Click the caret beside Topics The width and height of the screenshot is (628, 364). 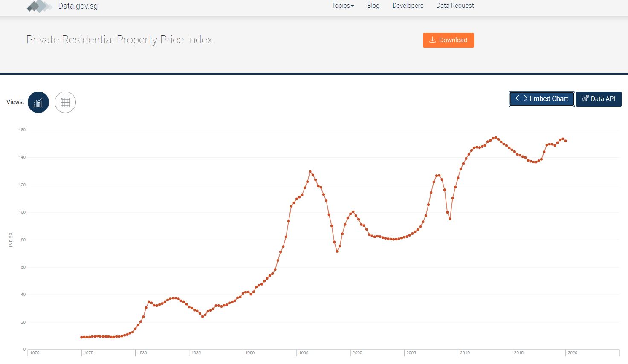click(x=353, y=6)
